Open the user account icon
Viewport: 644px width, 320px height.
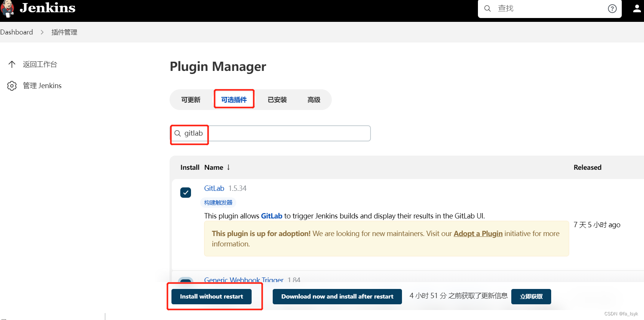click(637, 8)
